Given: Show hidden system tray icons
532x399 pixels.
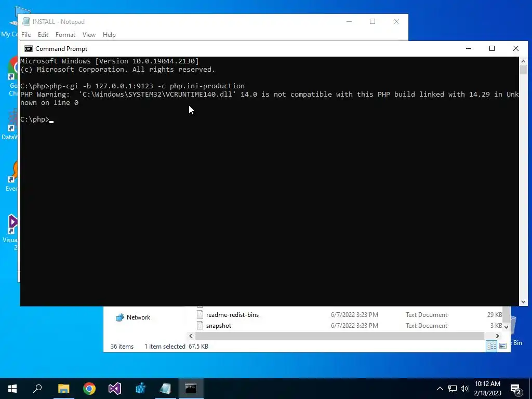Looking at the screenshot, I should 440,389.
